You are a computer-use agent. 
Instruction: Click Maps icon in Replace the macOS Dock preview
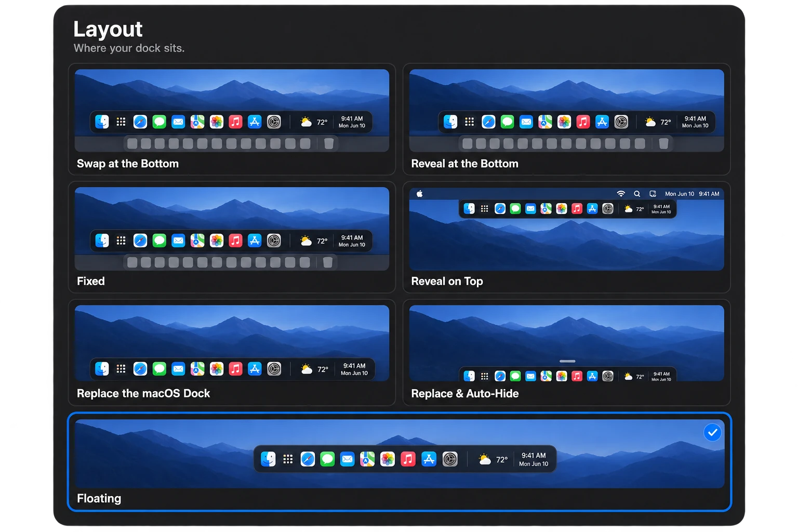coord(197,369)
